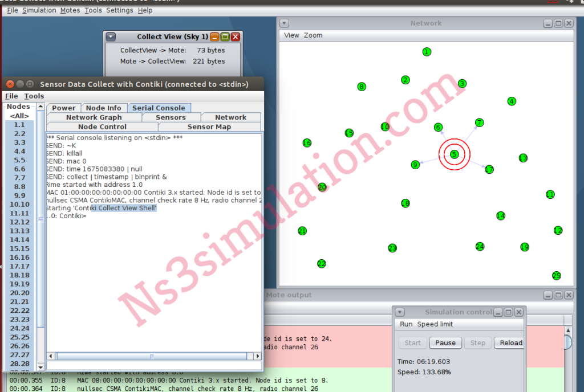
Task: Click the Reload button in Simulation control
Action: tap(509, 343)
